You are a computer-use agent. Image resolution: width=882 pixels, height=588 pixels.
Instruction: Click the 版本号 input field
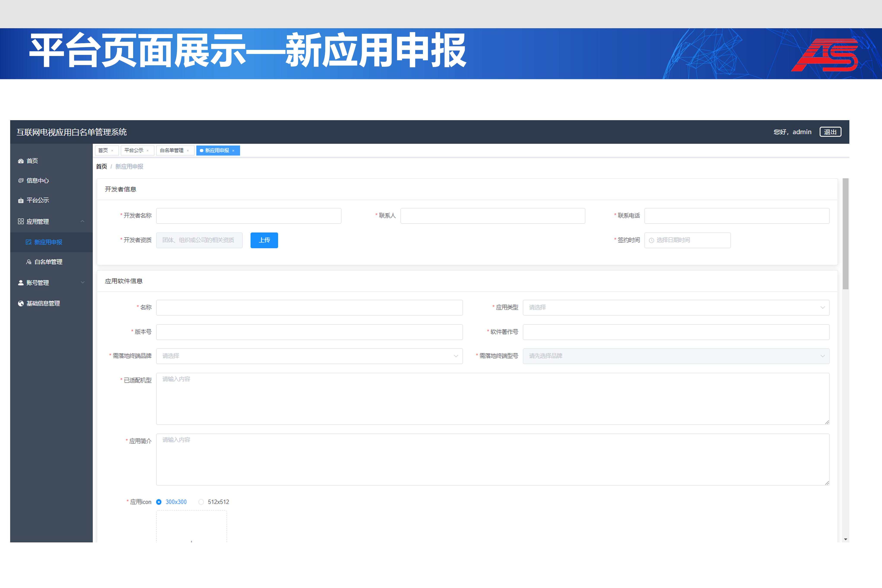click(309, 332)
